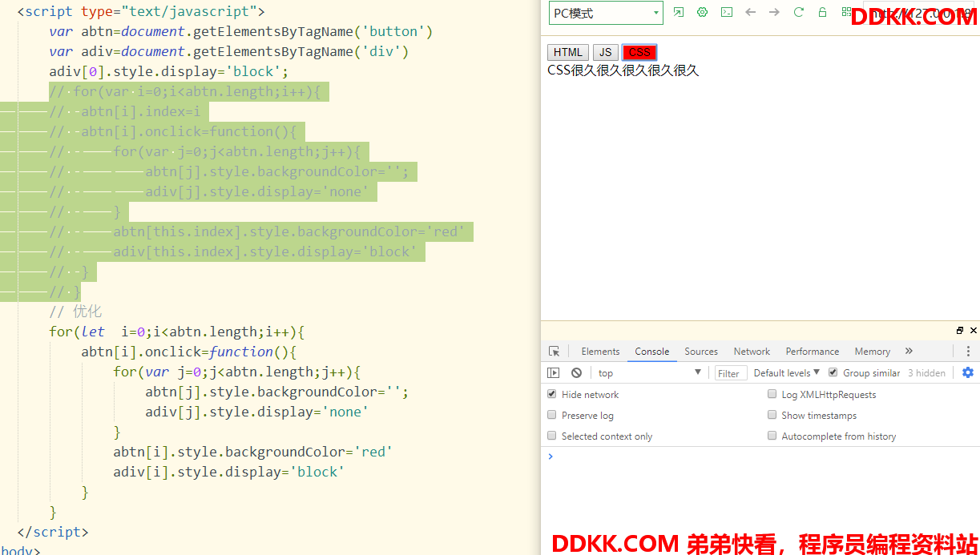Open the PC模式 device mode dropdown
980x555 pixels.
click(606, 13)
